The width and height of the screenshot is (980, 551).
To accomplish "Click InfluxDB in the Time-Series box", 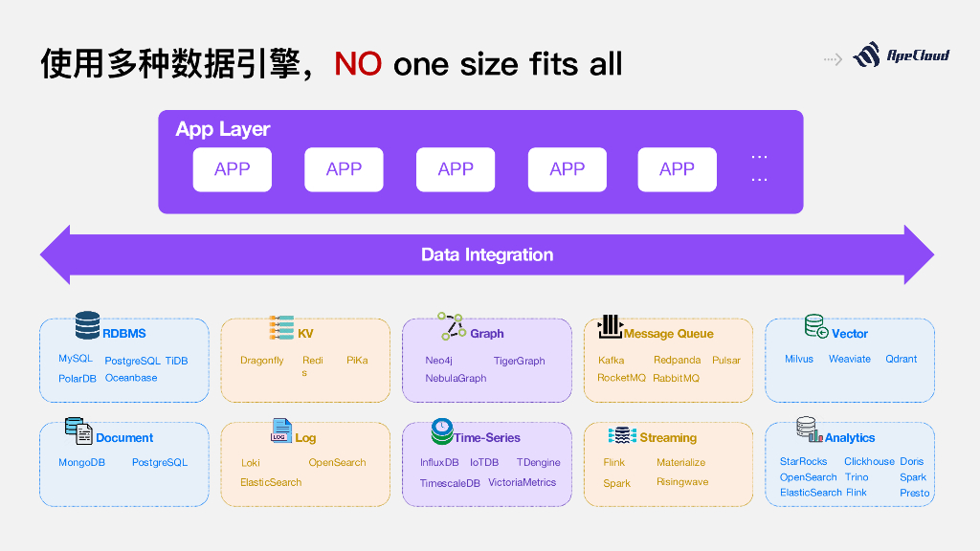I will 438,463.
